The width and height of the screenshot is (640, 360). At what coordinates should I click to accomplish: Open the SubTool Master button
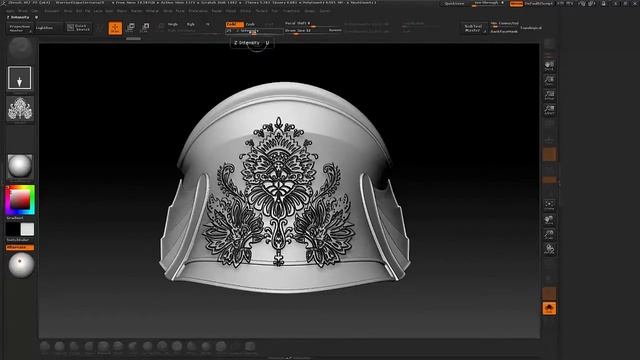coord(473,28)
